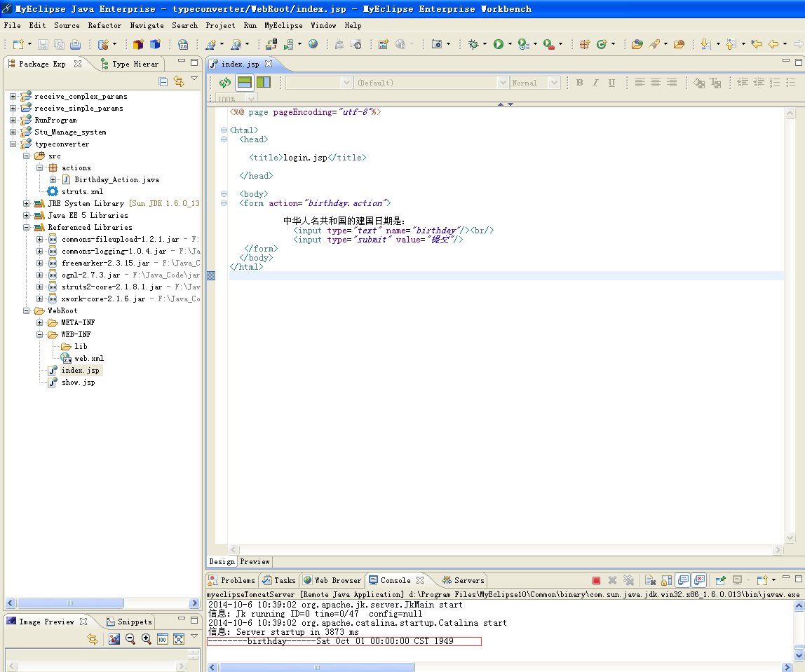
Task: Click the Bold formatting icon
Action: pos(579,83)
